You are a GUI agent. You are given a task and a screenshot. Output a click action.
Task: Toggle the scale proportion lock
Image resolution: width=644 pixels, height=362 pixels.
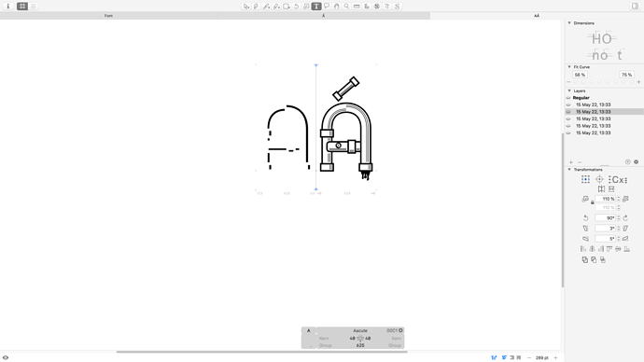(593, 202)
